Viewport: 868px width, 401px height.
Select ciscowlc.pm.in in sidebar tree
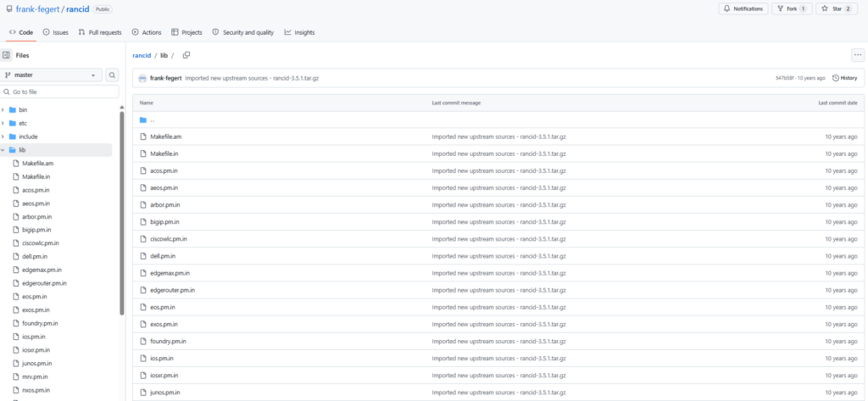[41, 243]
